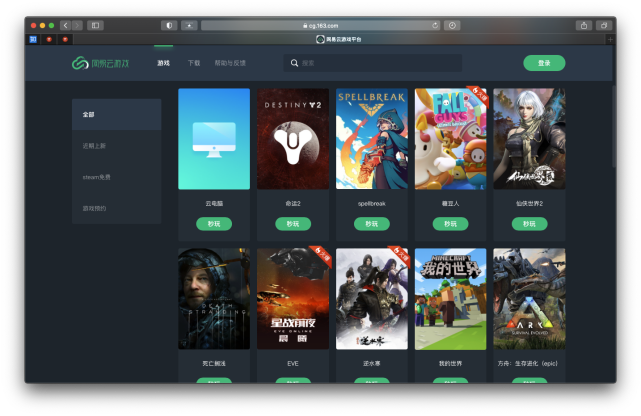Open the cloud computer monitor thumbnail
Viewport: 641px width, 416px height.
click(x=214, y=139)
